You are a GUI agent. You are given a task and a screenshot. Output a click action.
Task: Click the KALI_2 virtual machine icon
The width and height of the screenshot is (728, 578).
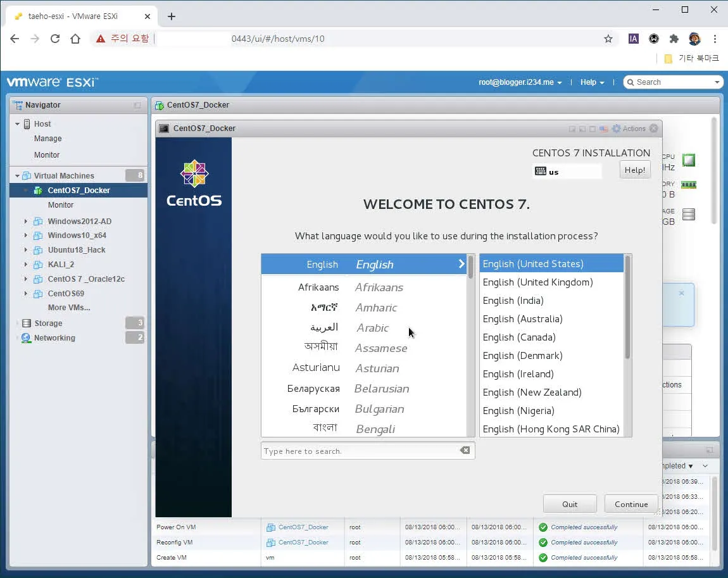38,265
